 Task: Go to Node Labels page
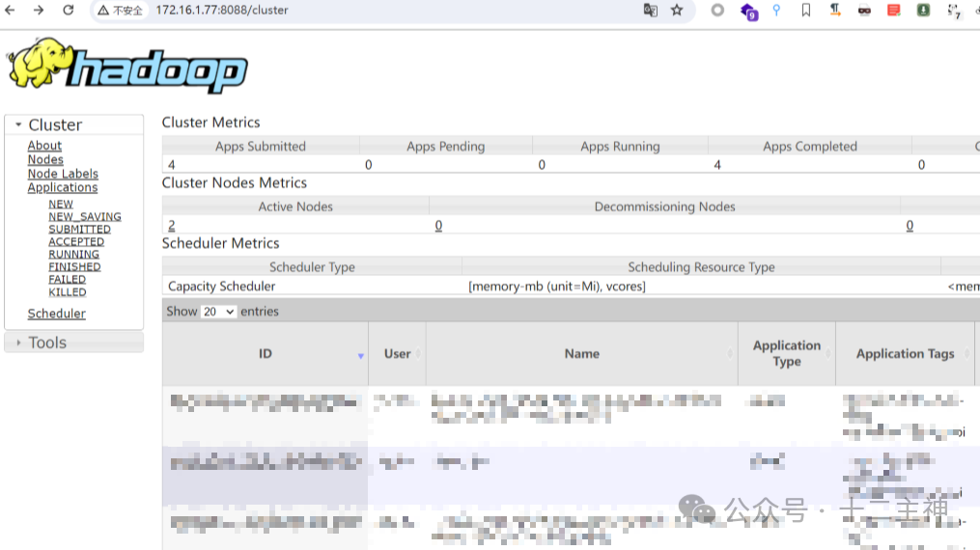(63, 174)
